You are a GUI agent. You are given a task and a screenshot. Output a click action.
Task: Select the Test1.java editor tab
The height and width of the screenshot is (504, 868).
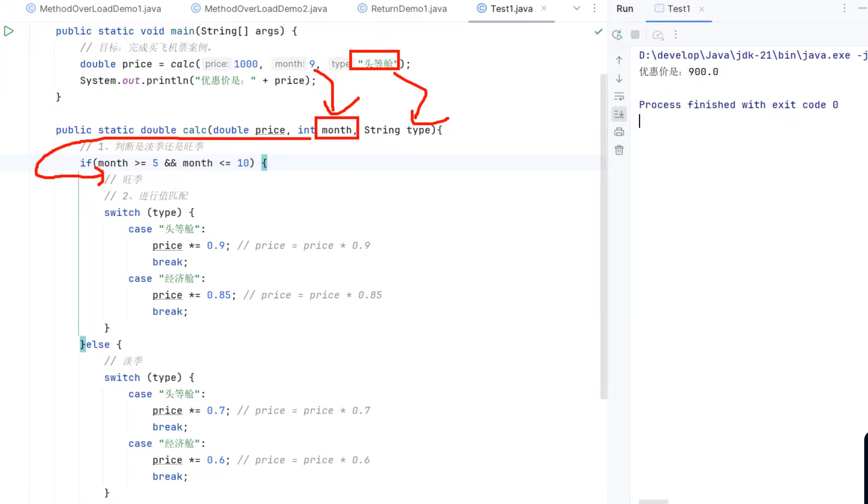point(512,8)
